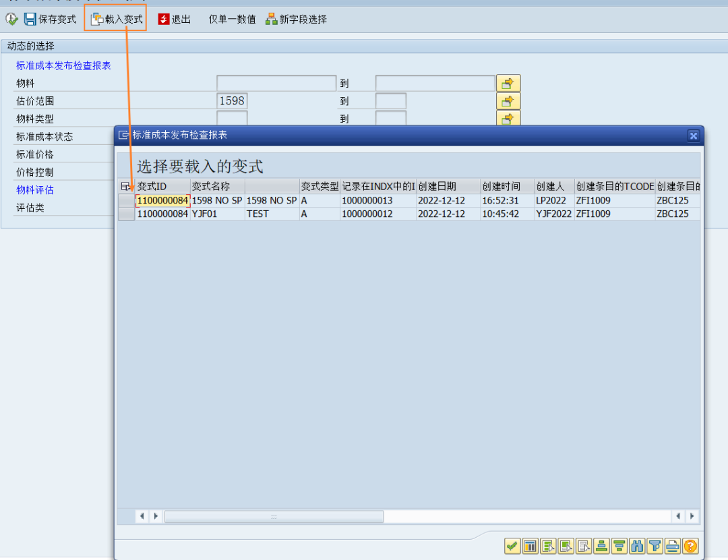Click the 物料类型 upper-limit input field

391,118
